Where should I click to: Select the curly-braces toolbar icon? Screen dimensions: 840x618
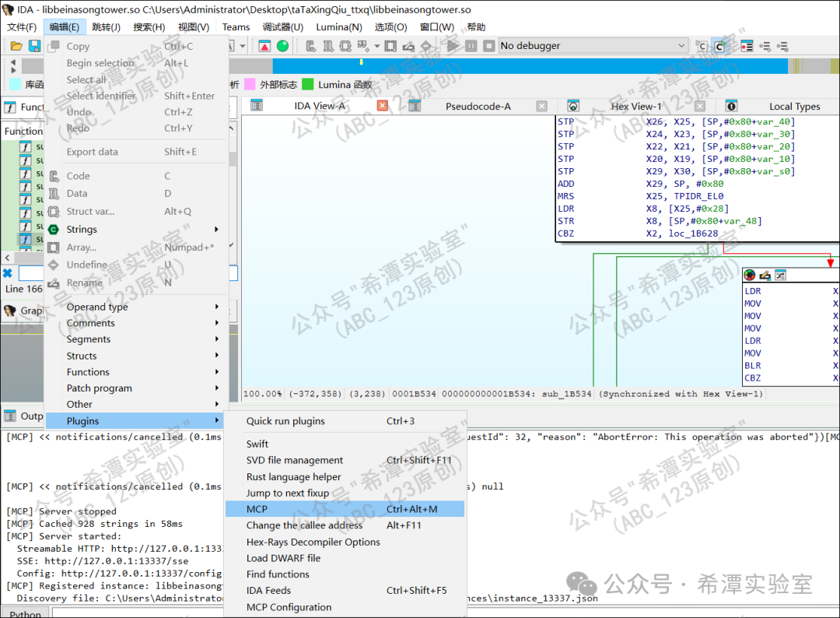(x=345, y=45)
